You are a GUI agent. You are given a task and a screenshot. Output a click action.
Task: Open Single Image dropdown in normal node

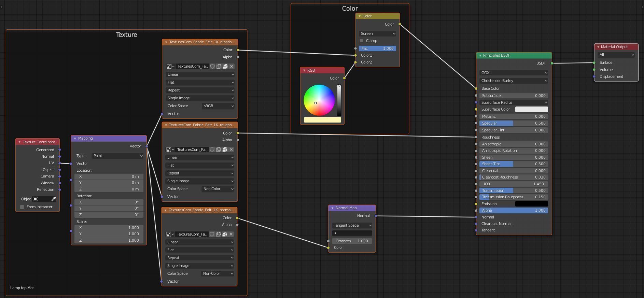[200, 266]
